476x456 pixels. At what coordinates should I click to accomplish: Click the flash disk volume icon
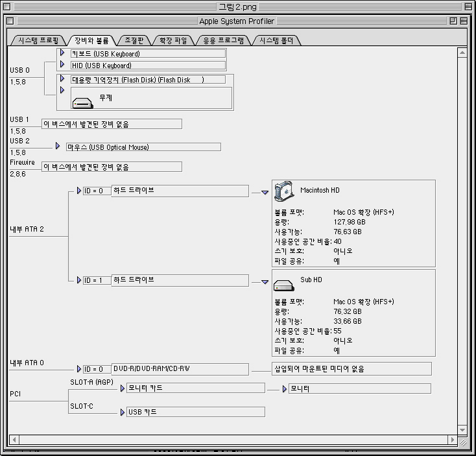click(x=82, y=101)
